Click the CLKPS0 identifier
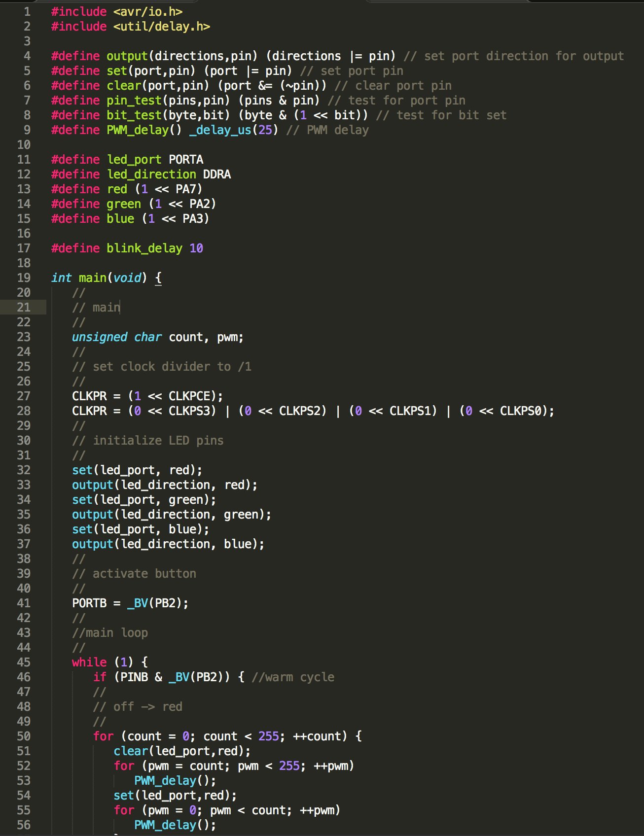This screenshot has width=644, height=836. (521, 411)
